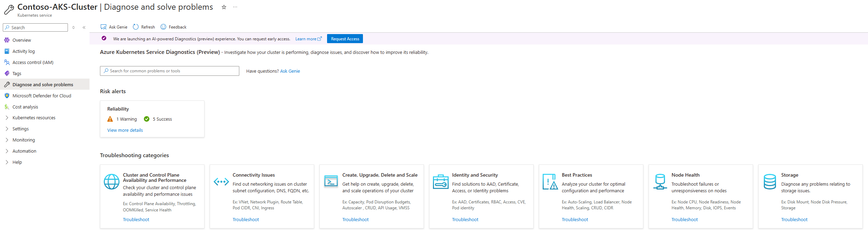This screenshot has height=234, width=868.
Task: Click Troubleshoot under Node Health
Action: coord(684,219)
